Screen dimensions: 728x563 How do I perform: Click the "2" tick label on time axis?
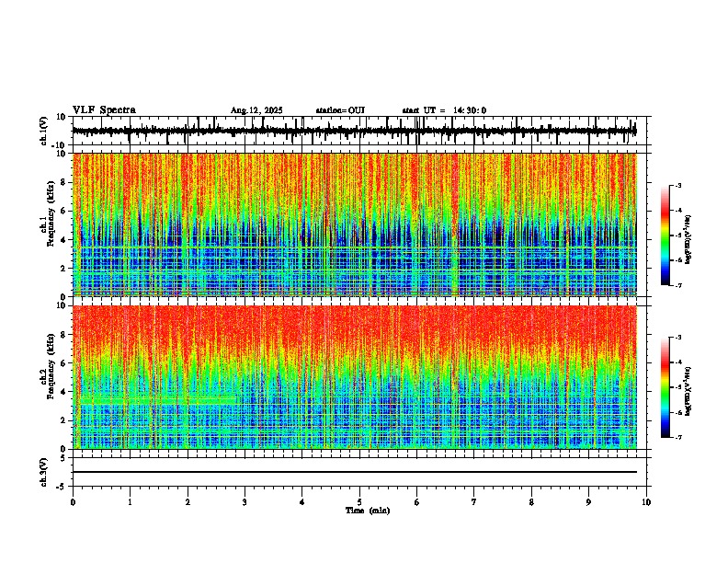point(188,502)
